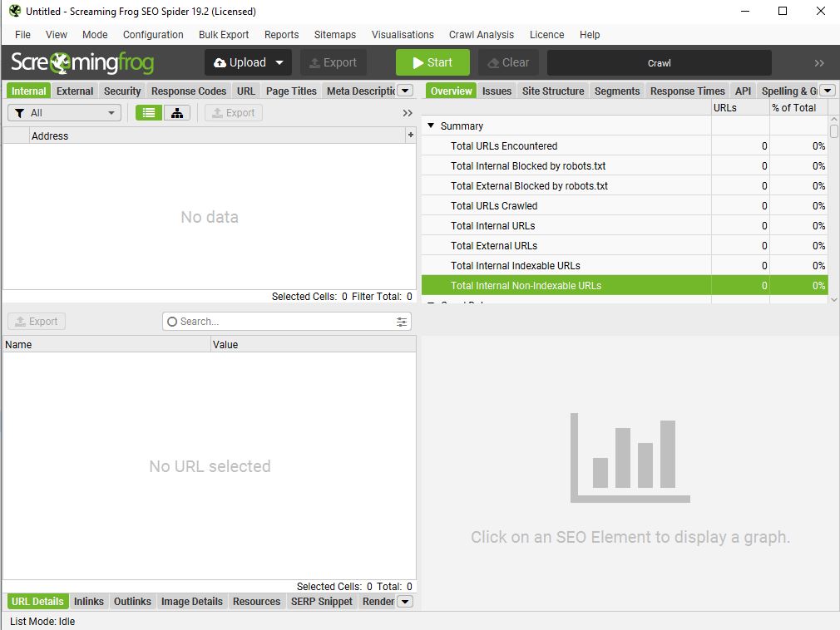Select the Image Details tab
Viewport: 840px width, 630px height.
point(192,602)
